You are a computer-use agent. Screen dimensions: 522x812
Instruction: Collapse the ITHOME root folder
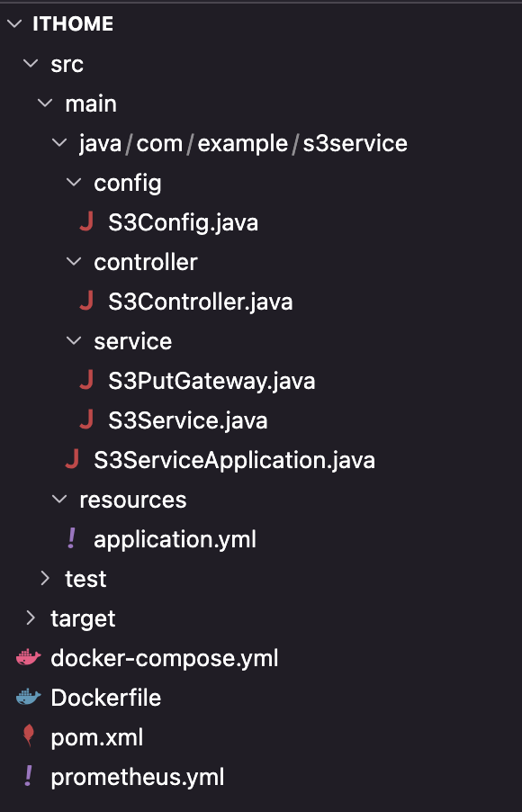click(x=14, y=23)
